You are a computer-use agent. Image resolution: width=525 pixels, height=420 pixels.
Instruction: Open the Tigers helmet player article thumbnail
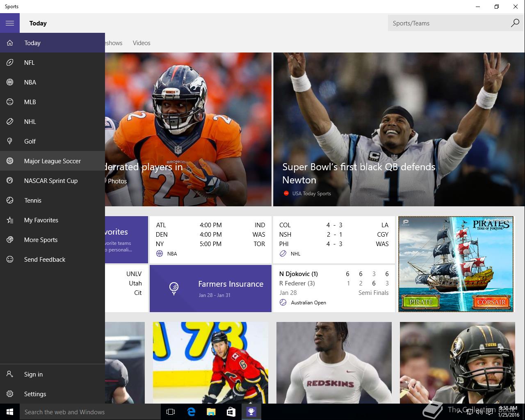pyautogui.click(x=457, y=363)
